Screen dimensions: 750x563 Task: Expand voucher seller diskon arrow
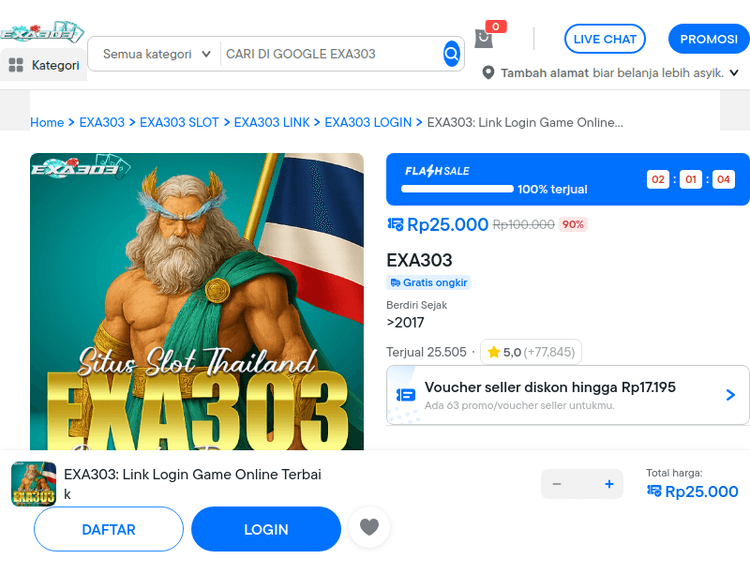click(730, 395)
